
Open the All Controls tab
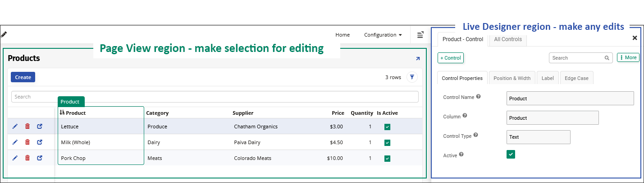[x=508, y=39]
